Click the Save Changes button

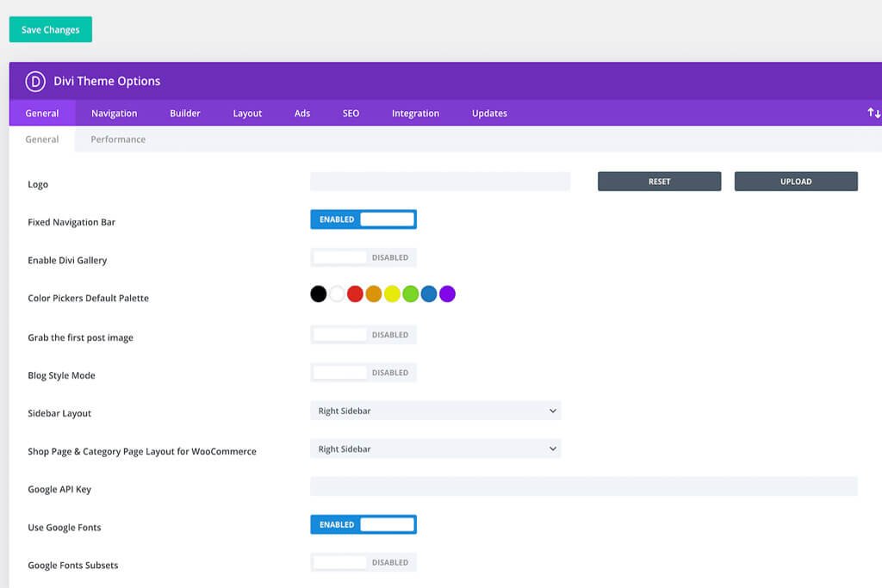point(51,29)
